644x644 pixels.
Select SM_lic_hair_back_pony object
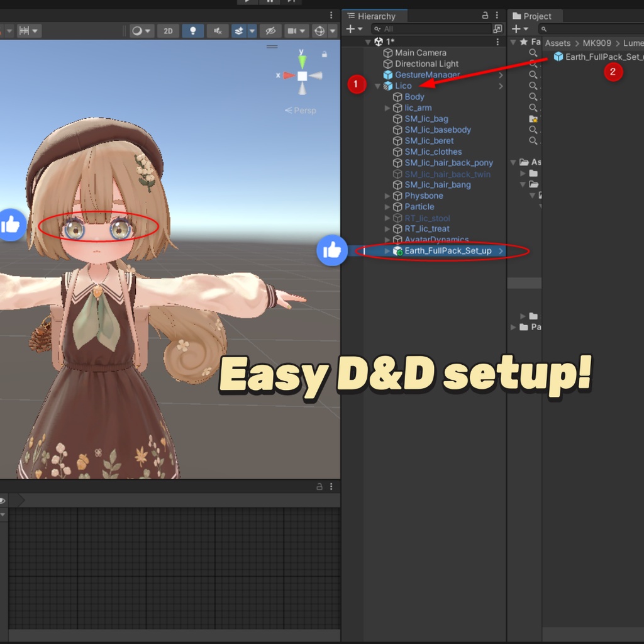coord(448,163)
